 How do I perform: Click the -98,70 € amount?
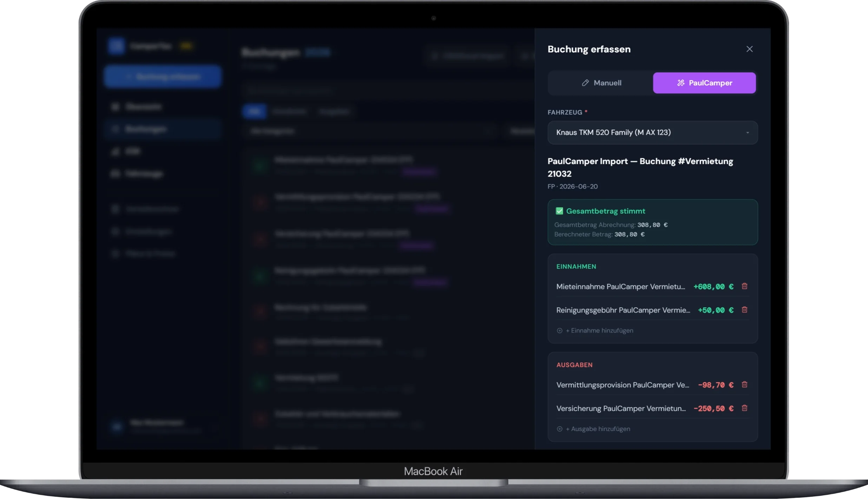pos(716,385)
